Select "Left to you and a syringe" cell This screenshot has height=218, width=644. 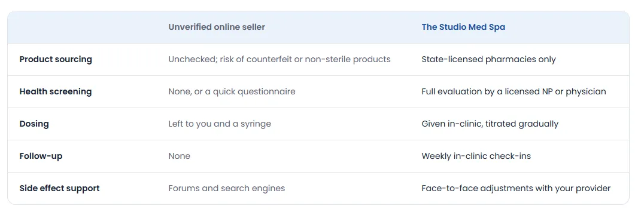pyautogui.click(x=220, y=124)
